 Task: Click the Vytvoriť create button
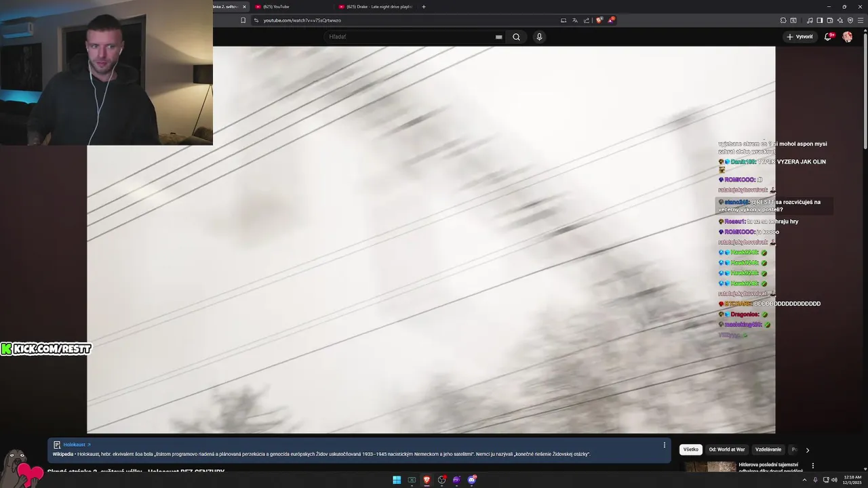pyautogui.click(x=800, y=37)
